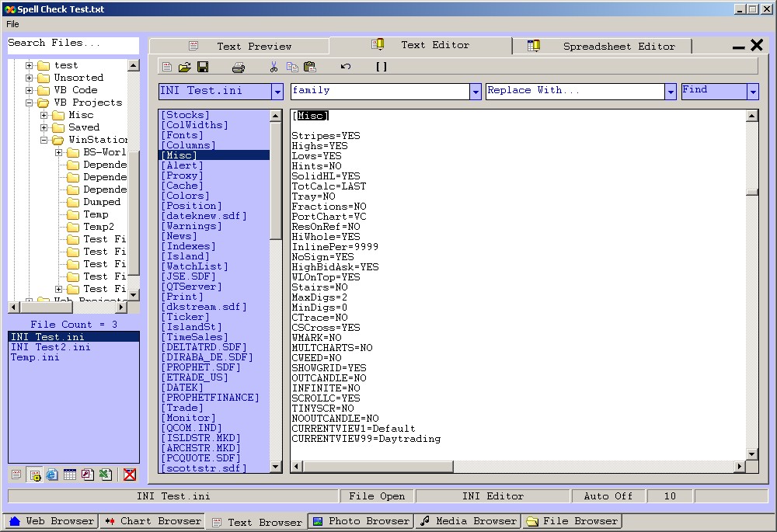Screen dimensions: 777x532
Task: Click the large X to close editor panel
Action: point(757,45)
